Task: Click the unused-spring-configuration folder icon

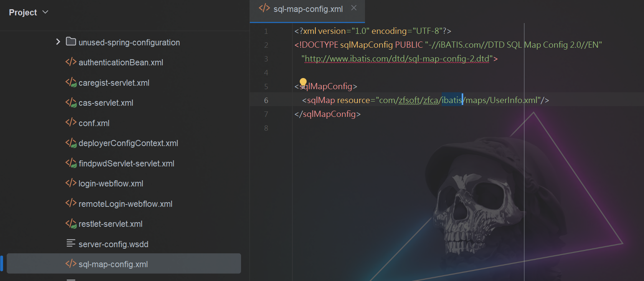Action: (71, 42)
